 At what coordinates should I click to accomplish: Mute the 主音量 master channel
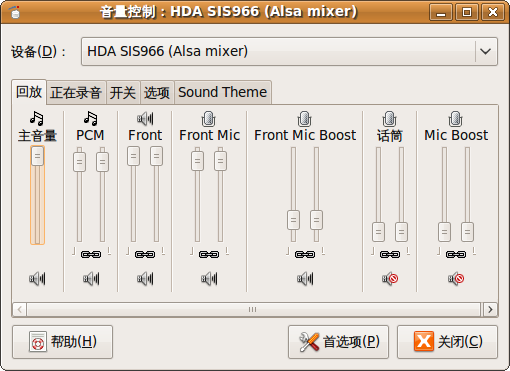point(37,279)
